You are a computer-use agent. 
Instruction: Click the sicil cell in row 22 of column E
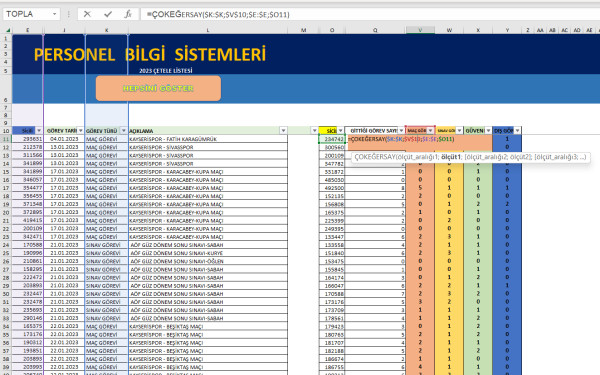(x=28, y=228)
